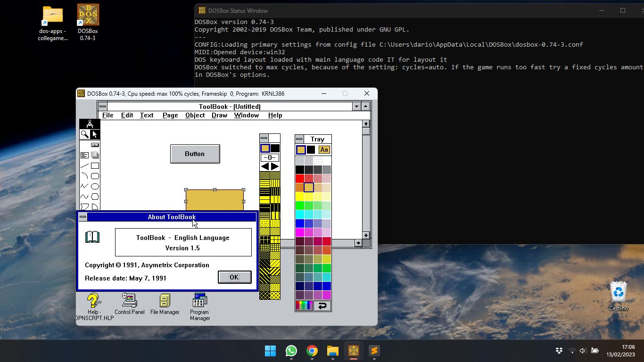Select the yellow rectangle on the page
The width and height of the screenshot is (644, 362).
click(215, 200)
